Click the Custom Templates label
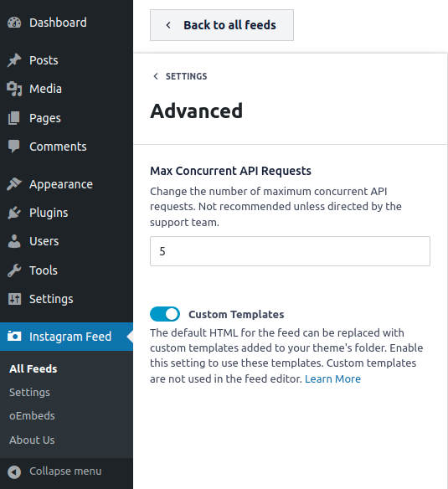Image resolution: width=448 pixels, height=489 pixels. coord(236,314)
